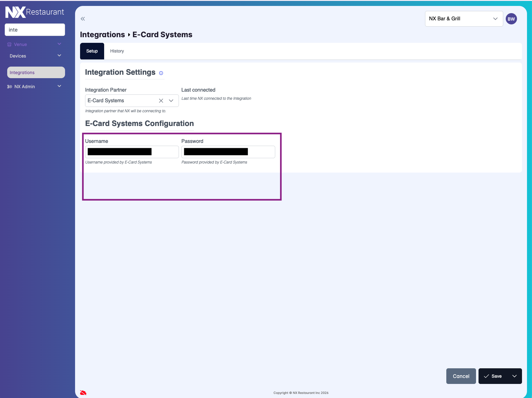Open the Integration Partner dropdown arrow
The image size is (532, 398).
point(171,101)
